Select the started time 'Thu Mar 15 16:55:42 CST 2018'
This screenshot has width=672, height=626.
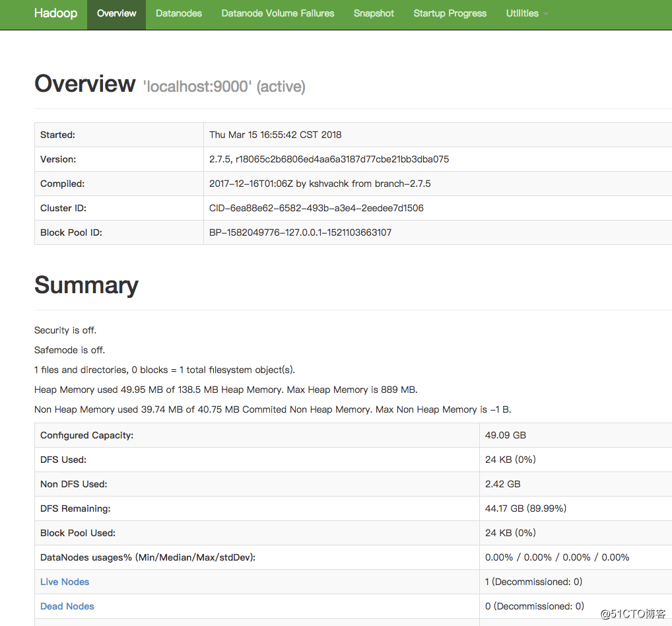pos(275,135)
